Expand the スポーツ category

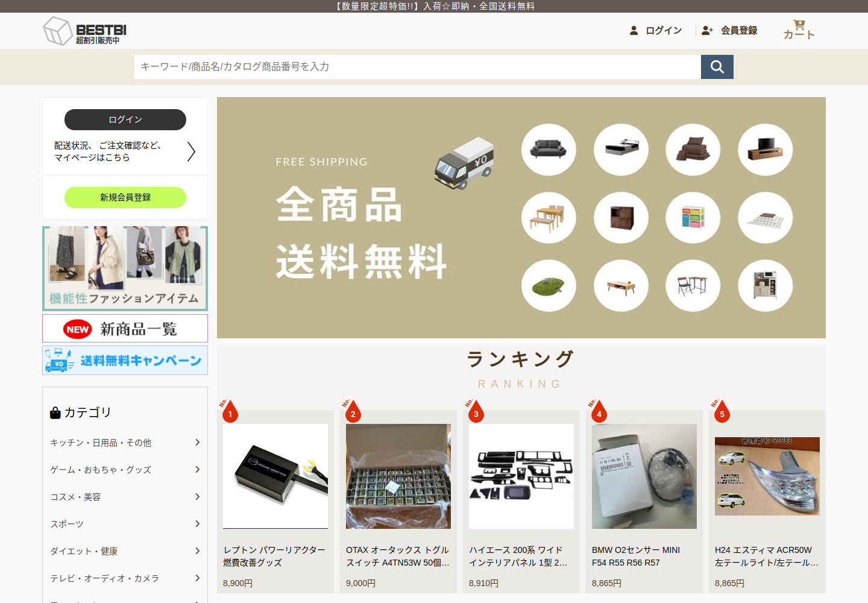[125, 524]
